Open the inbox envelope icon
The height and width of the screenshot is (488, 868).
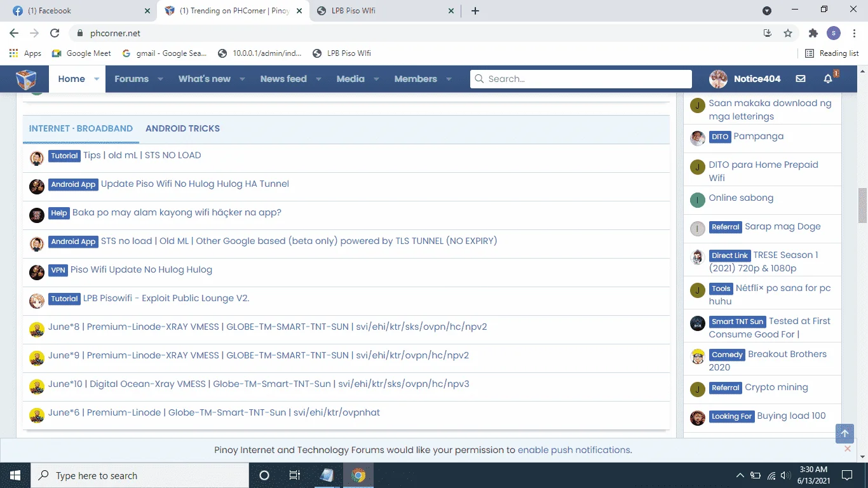click(x=801, y=79)
